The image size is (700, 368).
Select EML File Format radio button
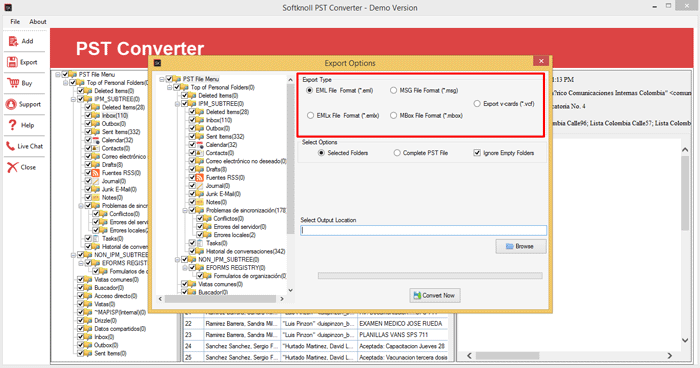coord(310,90)
